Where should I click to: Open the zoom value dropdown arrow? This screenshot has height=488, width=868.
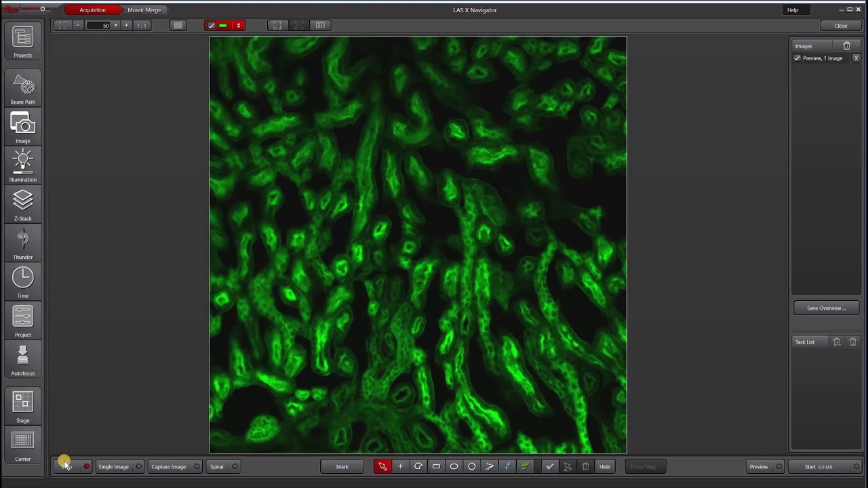(x=115, y=26)
